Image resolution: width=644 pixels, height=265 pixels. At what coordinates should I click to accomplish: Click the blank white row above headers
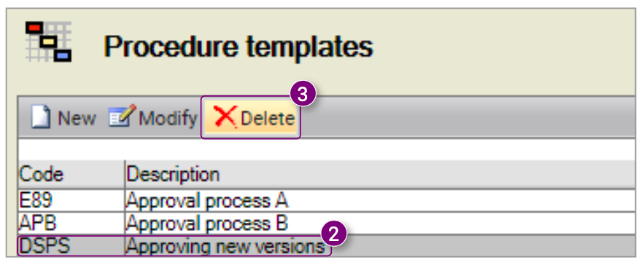pyautogui.click(x=326, y=149)
